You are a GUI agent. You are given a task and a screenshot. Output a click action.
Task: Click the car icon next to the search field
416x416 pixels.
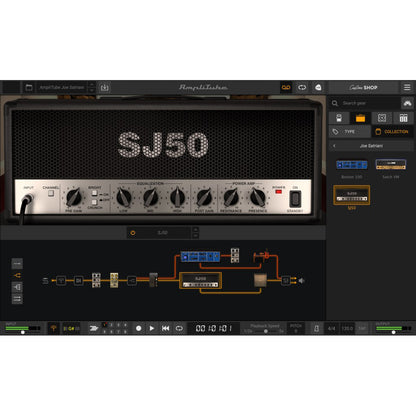(407, 103)
